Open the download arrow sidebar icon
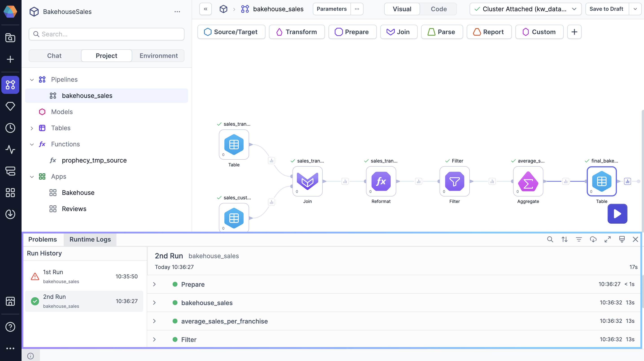Viewport: 644px width, 361px height. point(10,214)
